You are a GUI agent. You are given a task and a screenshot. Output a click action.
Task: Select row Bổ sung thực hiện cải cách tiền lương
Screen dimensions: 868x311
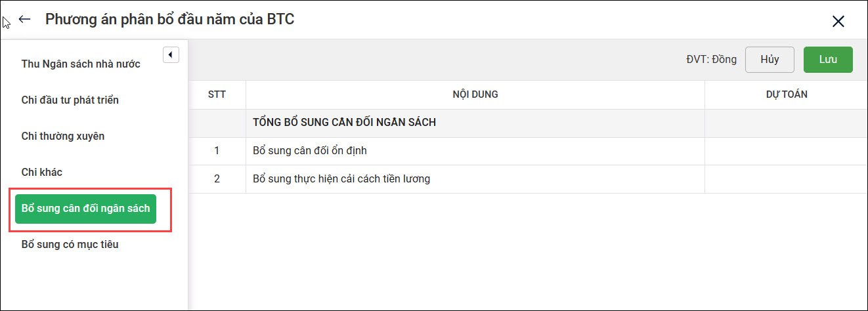[x=341, y=178]
